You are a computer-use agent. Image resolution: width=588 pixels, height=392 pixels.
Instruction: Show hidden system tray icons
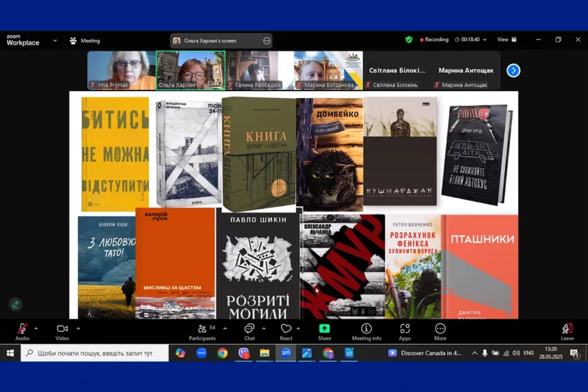(x=474, y=353)
